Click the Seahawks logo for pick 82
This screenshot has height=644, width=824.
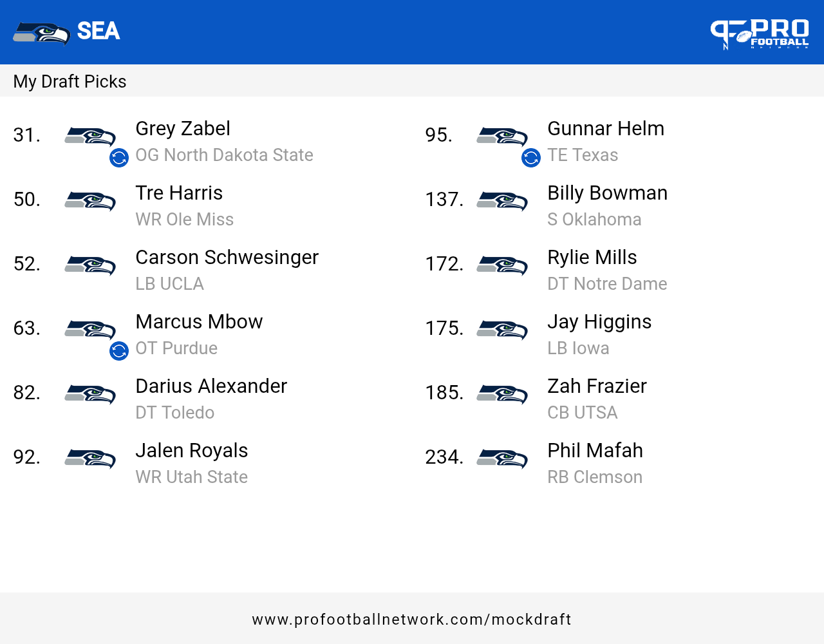[x=90, y=394]
